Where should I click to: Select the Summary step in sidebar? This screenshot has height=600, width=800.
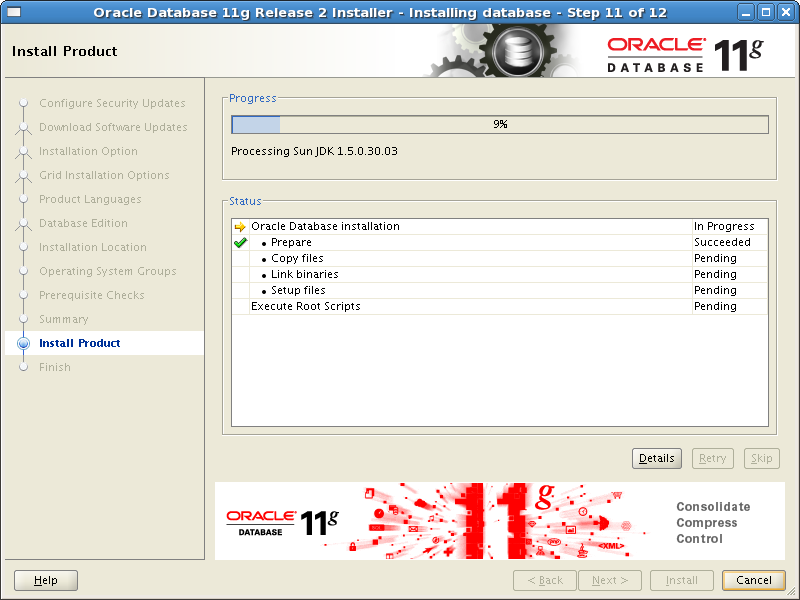tap(64, 319)
